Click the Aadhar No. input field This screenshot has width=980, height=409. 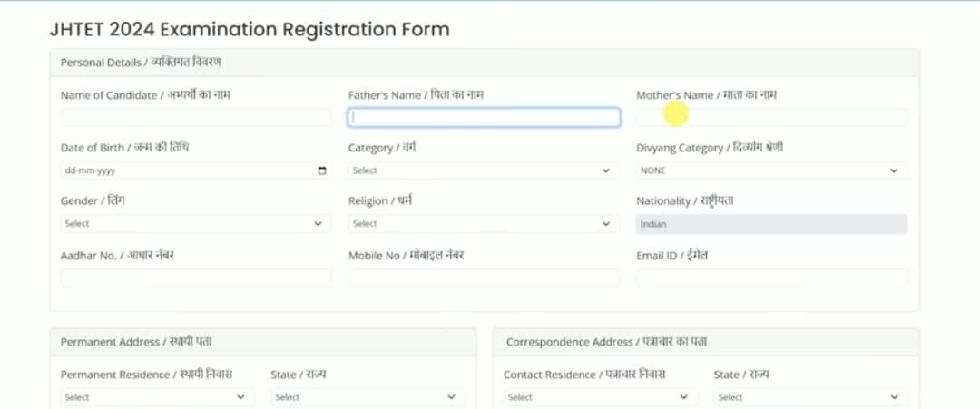click(x=196, y=278)
